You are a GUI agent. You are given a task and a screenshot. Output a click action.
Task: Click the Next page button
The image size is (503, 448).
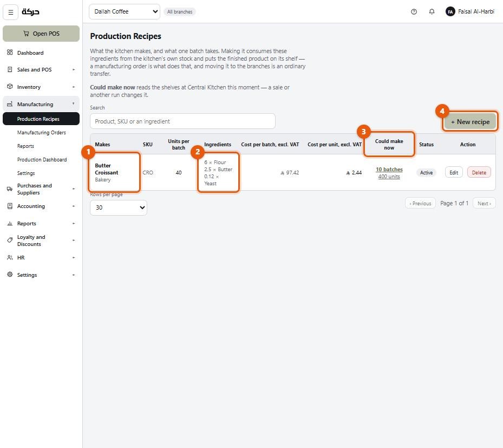pos(484,203)
